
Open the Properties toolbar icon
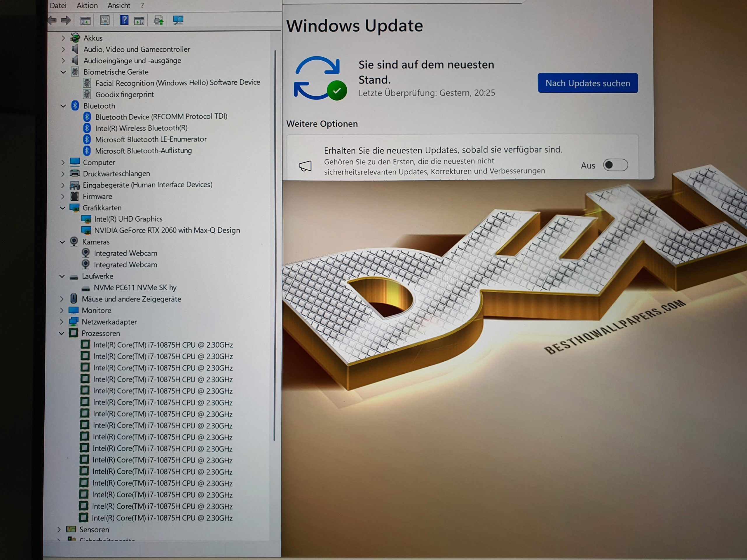click(x=105, y=20)
